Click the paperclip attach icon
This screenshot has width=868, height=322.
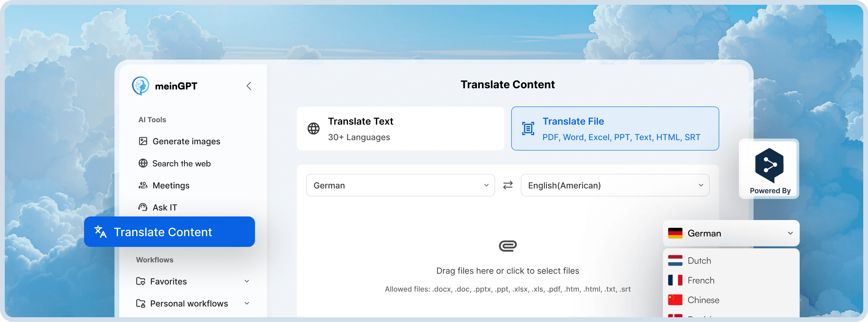click(x=507, y=246)
